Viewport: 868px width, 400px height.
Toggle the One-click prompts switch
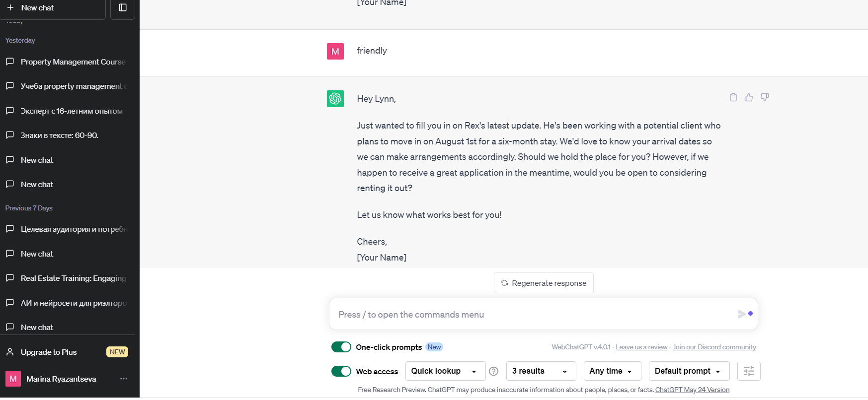[x=341, y=347]
